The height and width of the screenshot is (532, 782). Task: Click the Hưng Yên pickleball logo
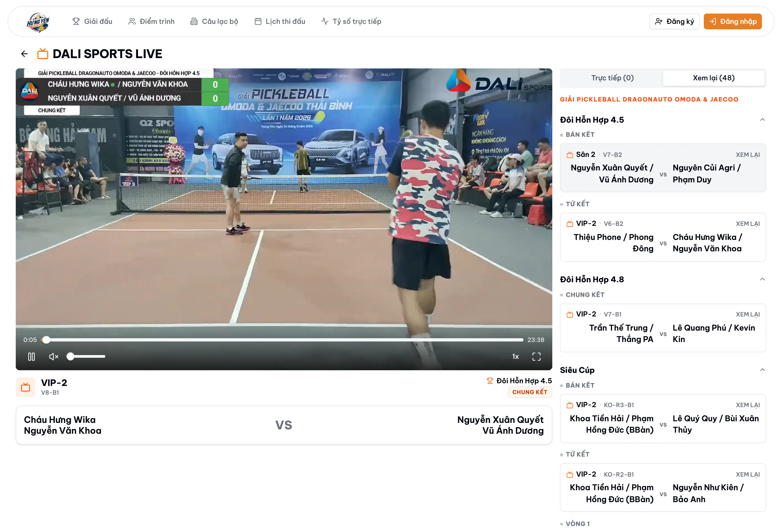coord(38,22)
